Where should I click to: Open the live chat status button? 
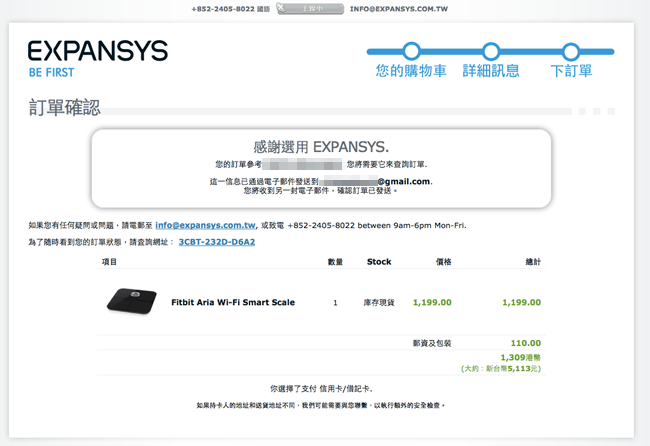pos(310,9)
